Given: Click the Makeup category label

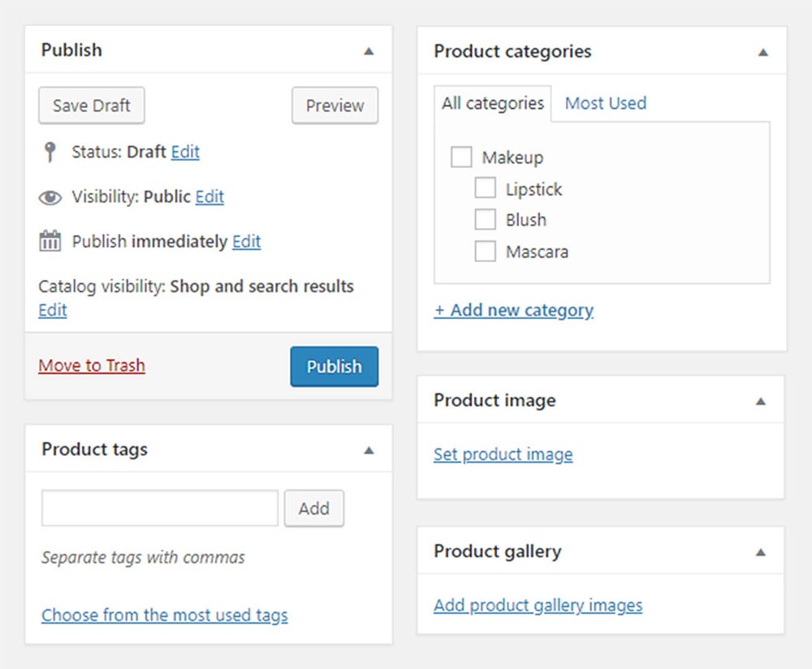Looking at the screenshot, I should [x=512, y=158].
